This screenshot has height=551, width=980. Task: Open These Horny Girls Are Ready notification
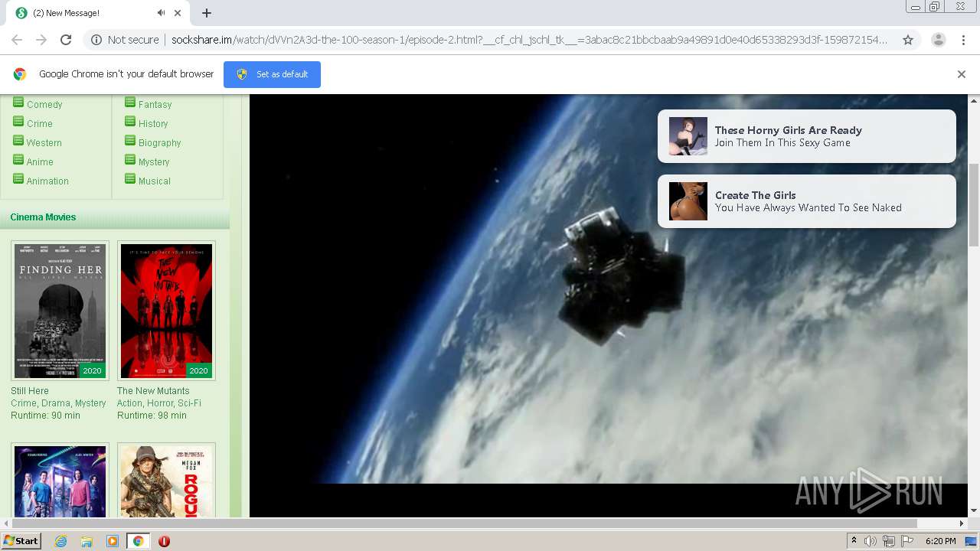pos(807,136)
